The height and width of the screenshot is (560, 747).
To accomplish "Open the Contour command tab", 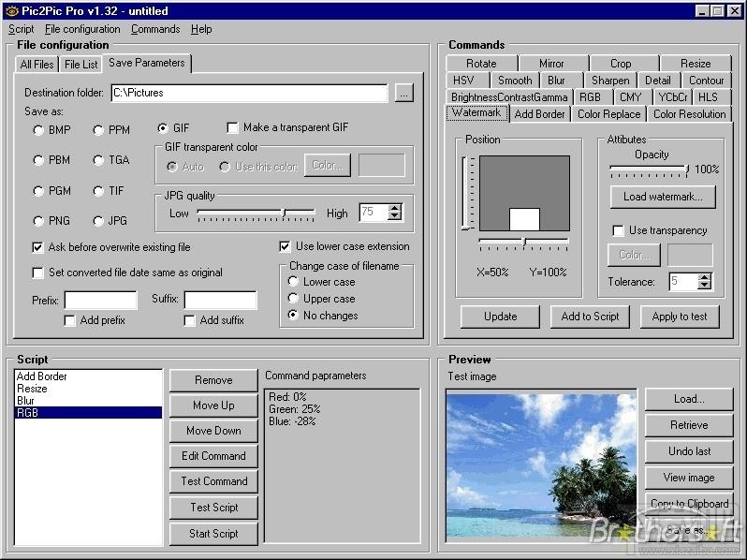I will pyautogui.click(x=706, y=81).
